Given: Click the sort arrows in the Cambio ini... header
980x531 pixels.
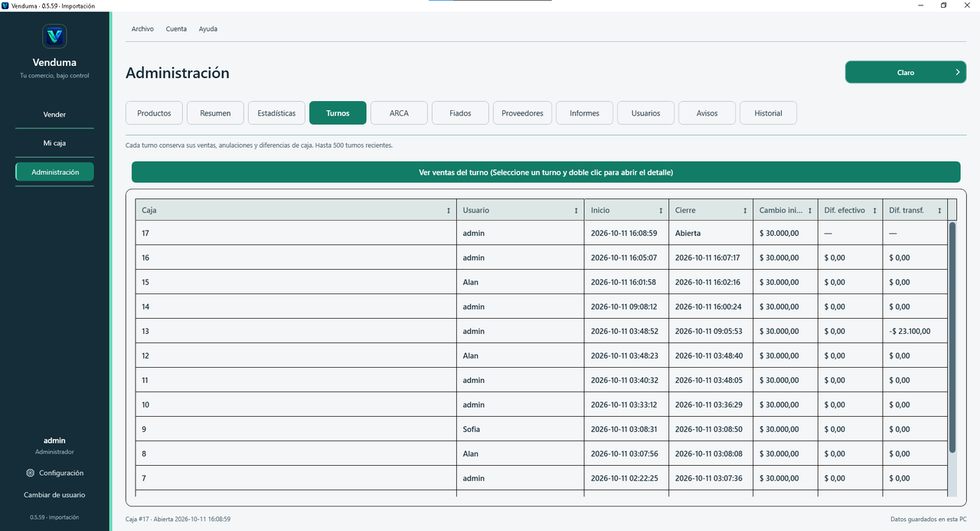Looking at the screenshot, I should pyautogui.click(x=810, y=210).
